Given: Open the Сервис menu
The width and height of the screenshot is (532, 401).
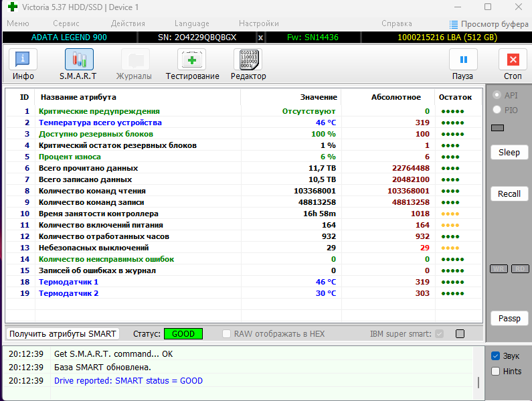Looking at the screenshot, I should point(66,23).
